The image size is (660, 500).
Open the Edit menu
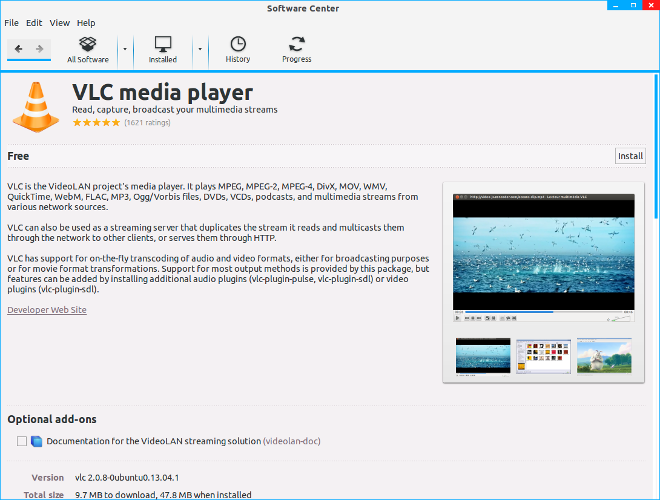(34, 23)
